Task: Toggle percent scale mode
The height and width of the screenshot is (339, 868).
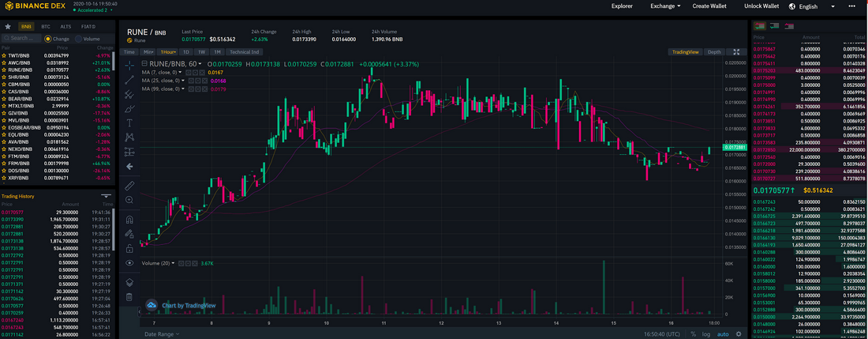Action: tap(693, 334)
